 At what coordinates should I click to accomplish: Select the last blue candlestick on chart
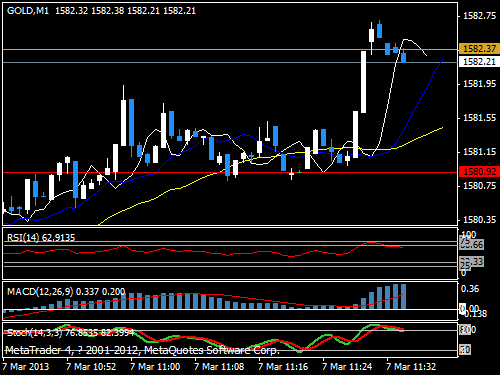pyautogui.click(x=403, y=56)
